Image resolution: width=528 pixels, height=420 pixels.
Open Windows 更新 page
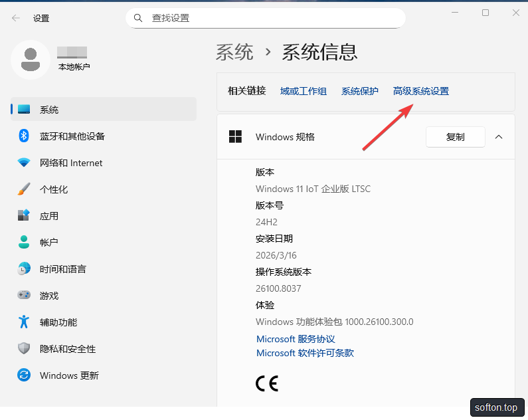[x=104, y=375]
